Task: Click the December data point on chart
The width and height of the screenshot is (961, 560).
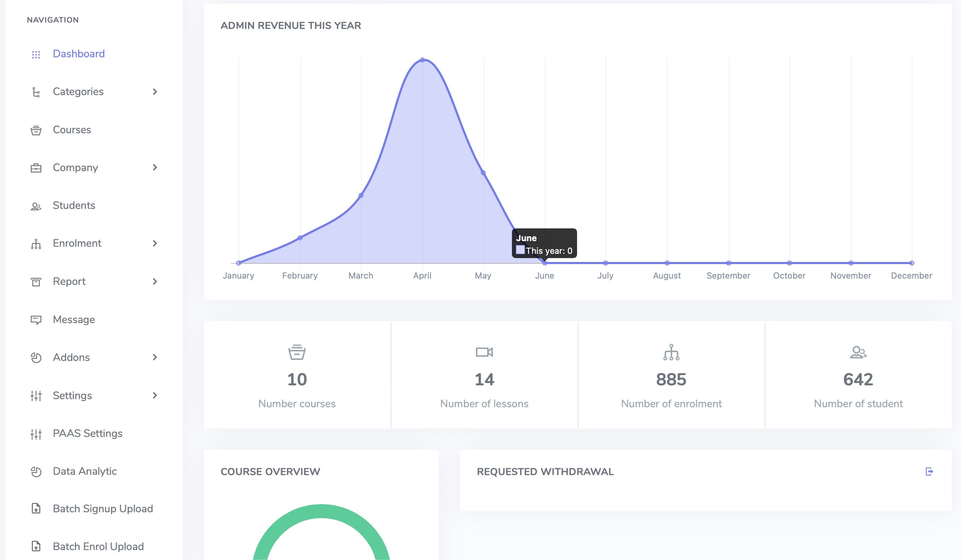Action: tap(912, 263)
